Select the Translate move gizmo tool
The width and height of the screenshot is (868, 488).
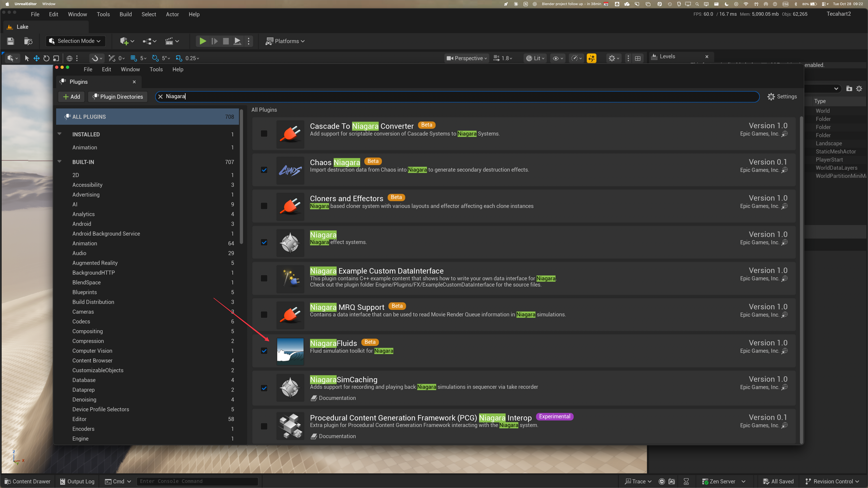point(36,58)
